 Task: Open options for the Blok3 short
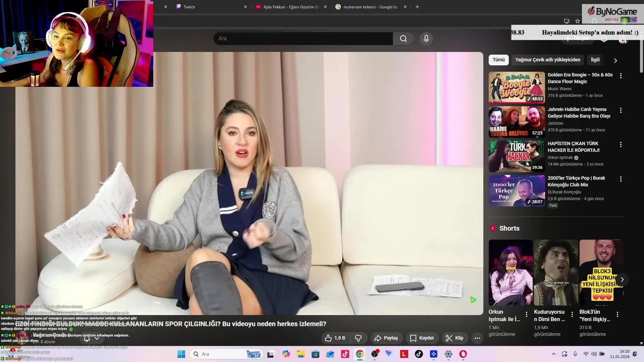617,315
